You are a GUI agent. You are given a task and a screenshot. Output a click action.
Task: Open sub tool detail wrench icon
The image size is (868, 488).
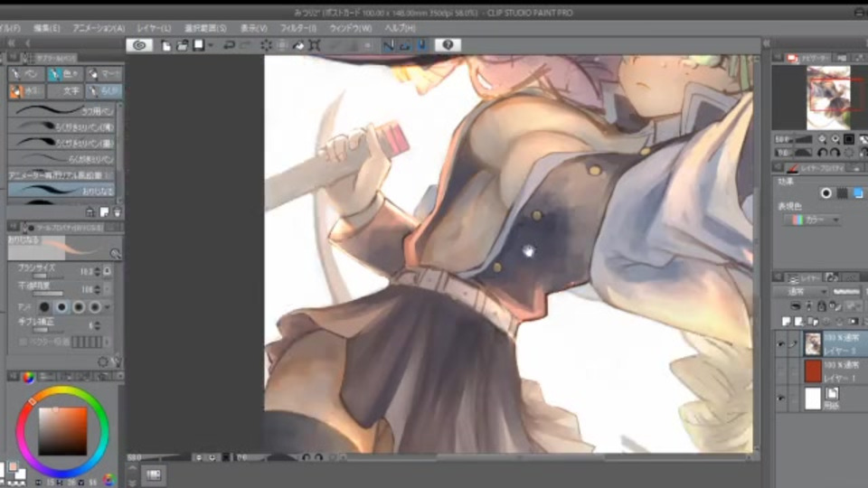[x=117, y=361]
